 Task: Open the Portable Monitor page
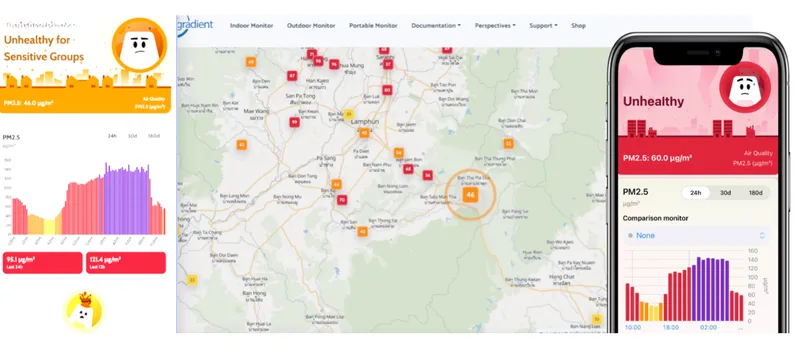[x=373, y=25]
